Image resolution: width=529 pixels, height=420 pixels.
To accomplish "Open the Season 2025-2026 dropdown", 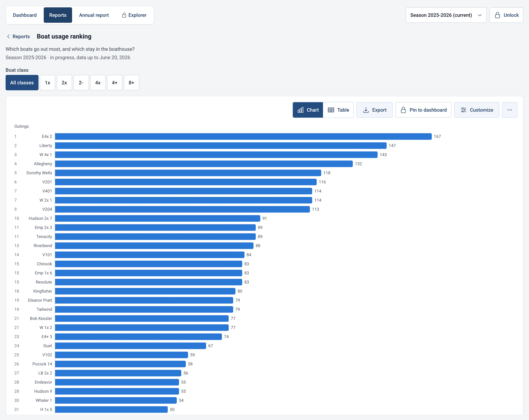I will pyautogui.click(x=446, y=15).
